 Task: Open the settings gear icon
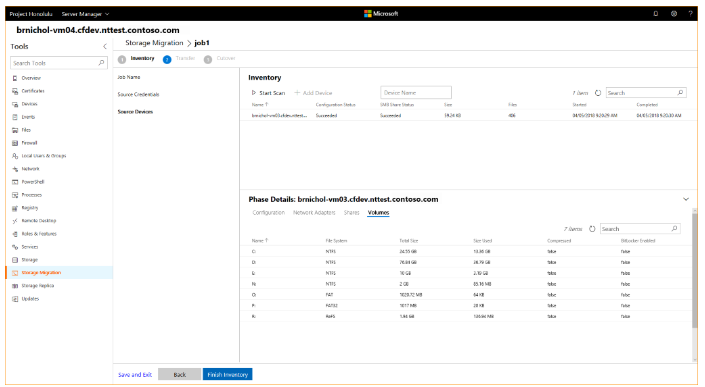click(674, 14)
